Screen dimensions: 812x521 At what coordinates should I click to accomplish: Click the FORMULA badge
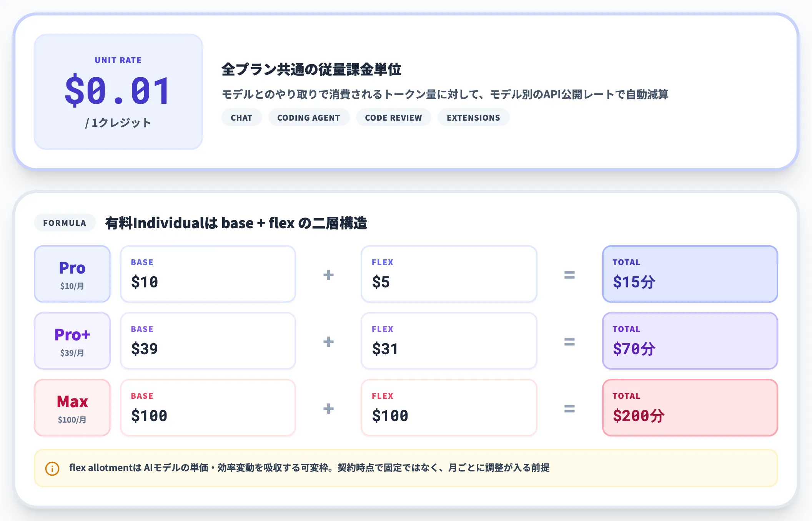pyautogui.click(x=65, y=223)
